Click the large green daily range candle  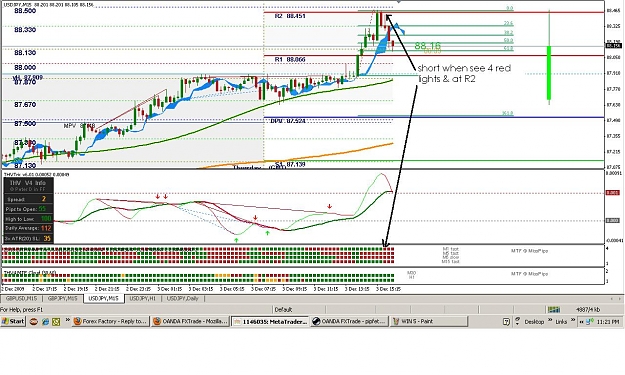point(549,73)
